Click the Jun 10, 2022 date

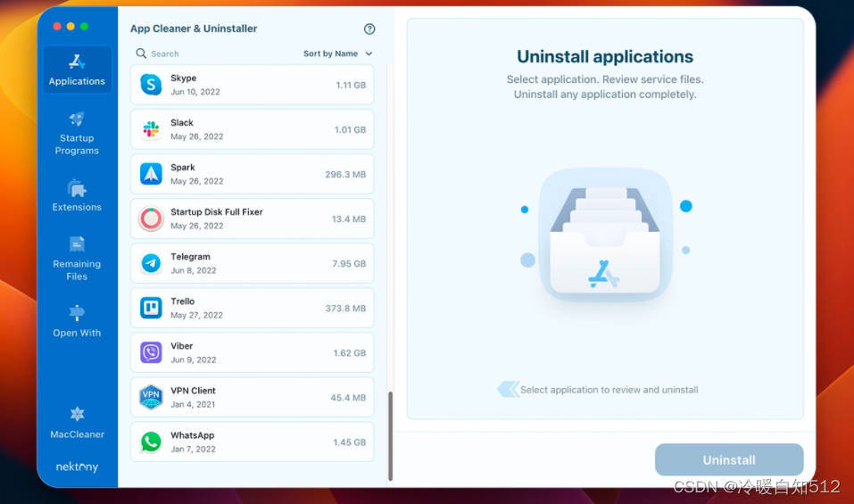tap(195, 92)
